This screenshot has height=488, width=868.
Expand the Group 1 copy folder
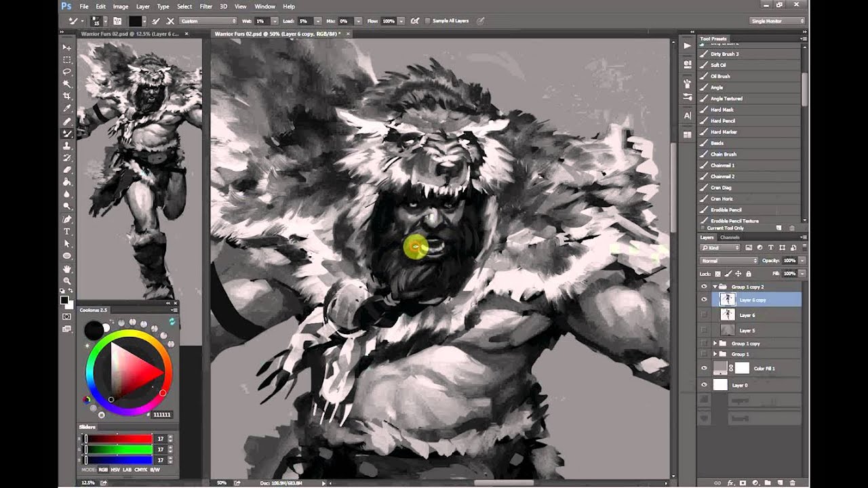(x=715, y=344)
